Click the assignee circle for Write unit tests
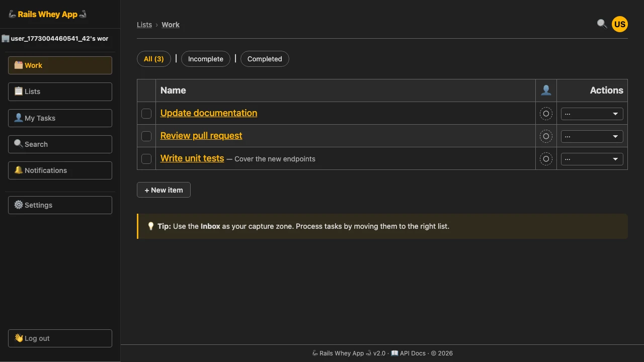Screen dimensions: 644x362 point(546,159)
